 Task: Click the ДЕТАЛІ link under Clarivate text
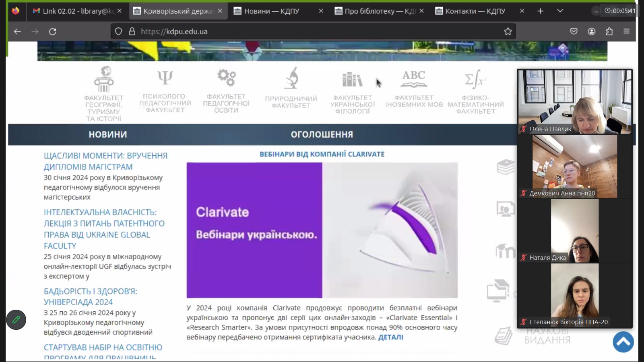pos(390,337)
